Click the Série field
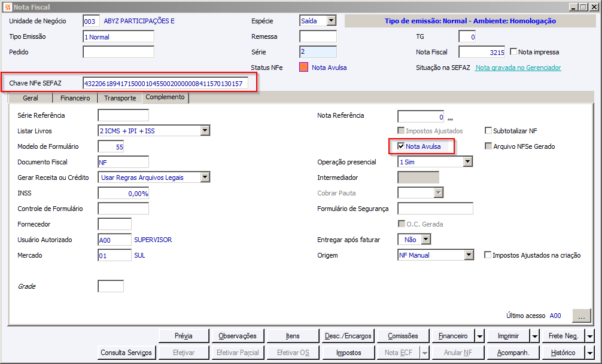The width and height of the screenshot is (602, 364). [318, 52]
